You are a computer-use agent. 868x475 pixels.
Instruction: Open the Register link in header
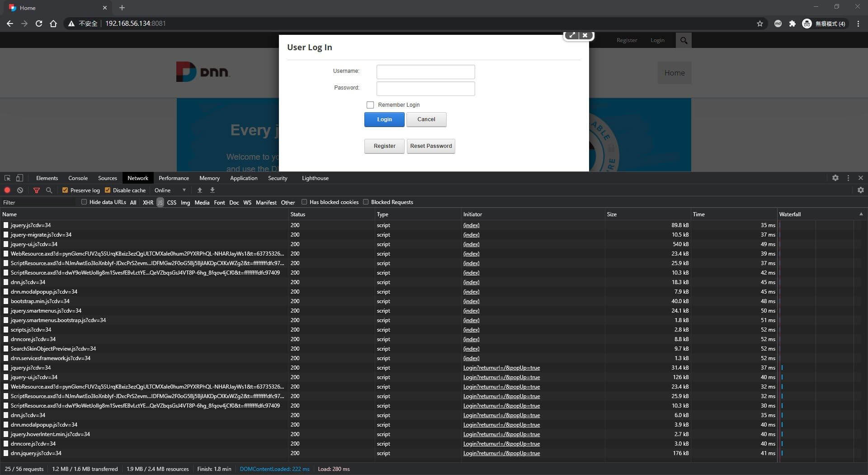click(x=627, y=40)
